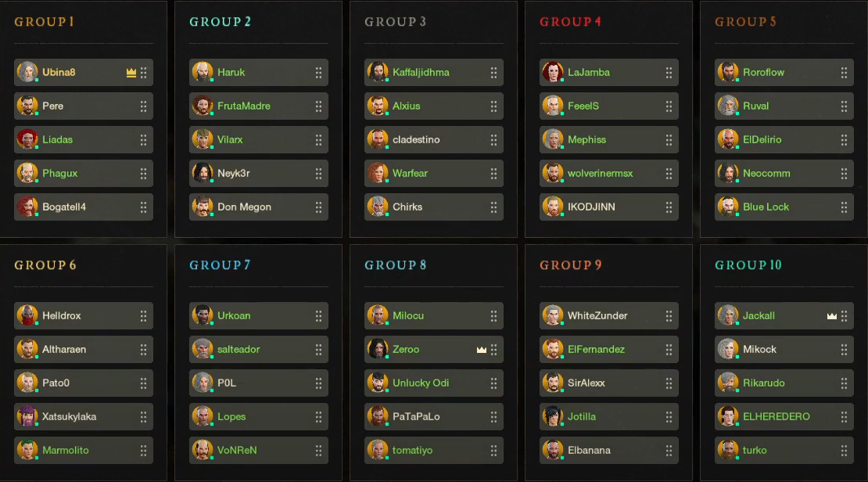Screen dimensions: 868x482
Task: Click the drag handle on Chirks' row
Action: (494, 207)
